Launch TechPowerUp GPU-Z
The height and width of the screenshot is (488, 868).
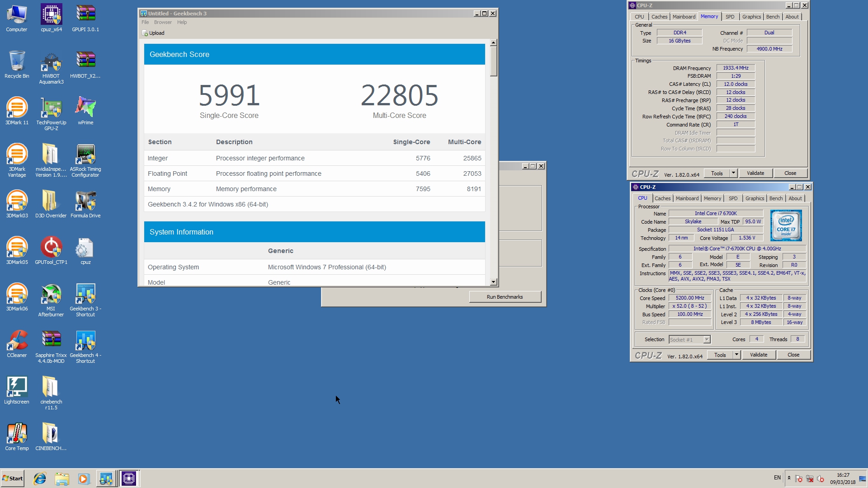(51, 114)
